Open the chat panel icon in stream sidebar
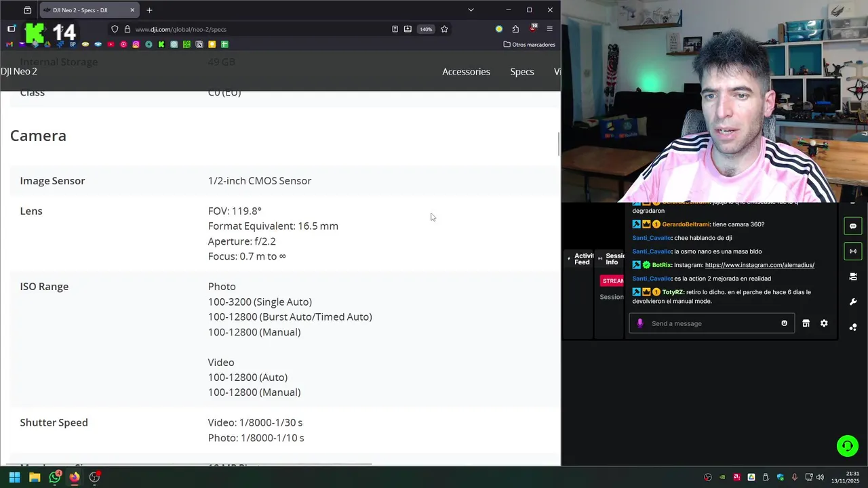 tap(853, 226)
